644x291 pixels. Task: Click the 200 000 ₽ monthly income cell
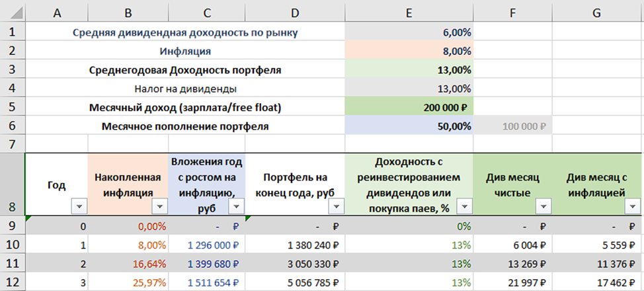coord(409,107)
